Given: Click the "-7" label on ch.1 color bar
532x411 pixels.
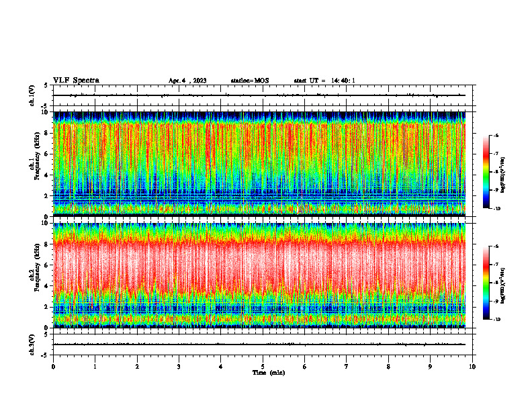Looking at the screenshot, I should pyautogui.click(x=496, y=154).
